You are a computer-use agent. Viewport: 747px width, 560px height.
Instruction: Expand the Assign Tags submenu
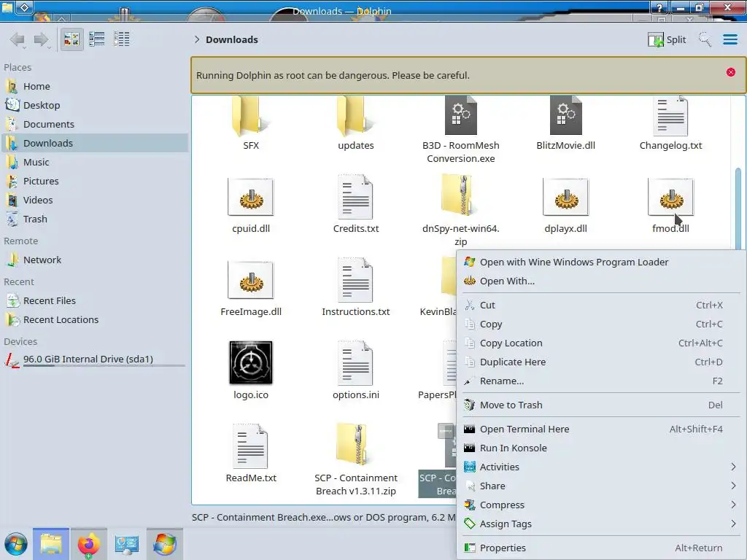[601, 524]
